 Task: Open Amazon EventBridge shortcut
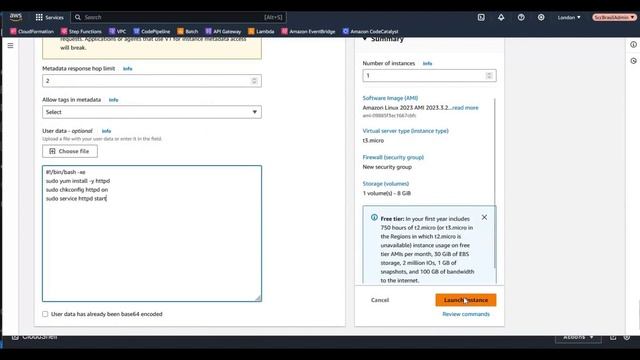click(x=308, y=31)
